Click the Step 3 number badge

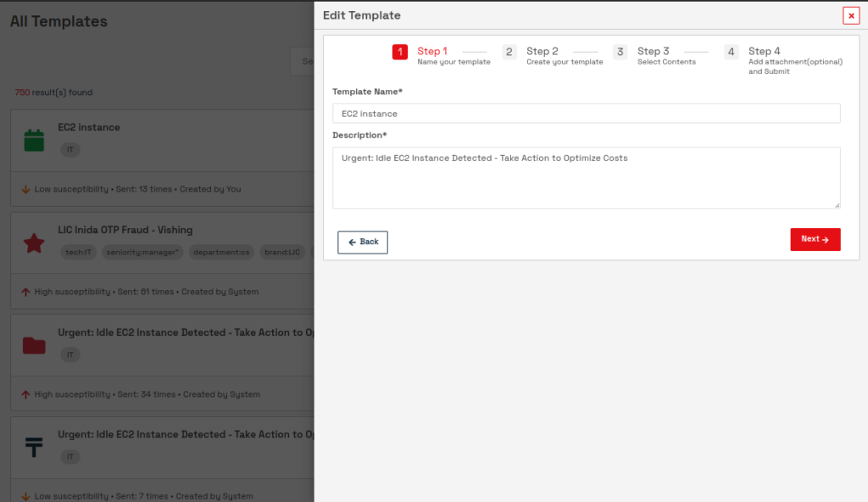click(620, 52)
